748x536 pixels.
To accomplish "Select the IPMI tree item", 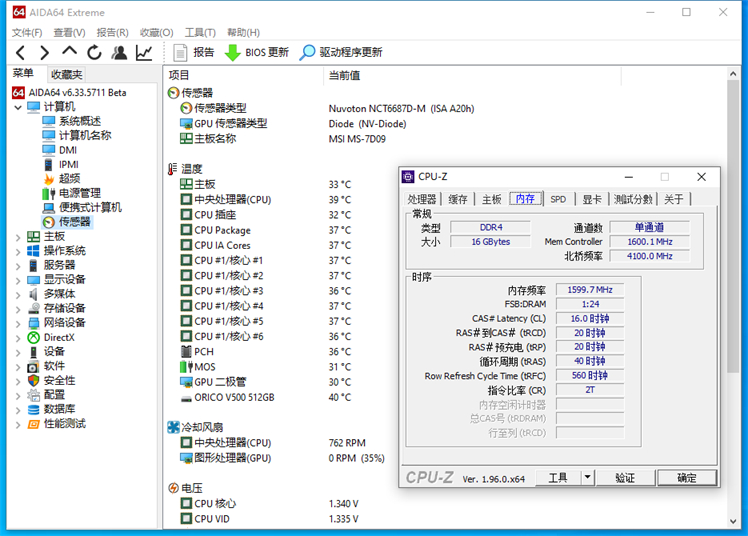I will (61, 165).
